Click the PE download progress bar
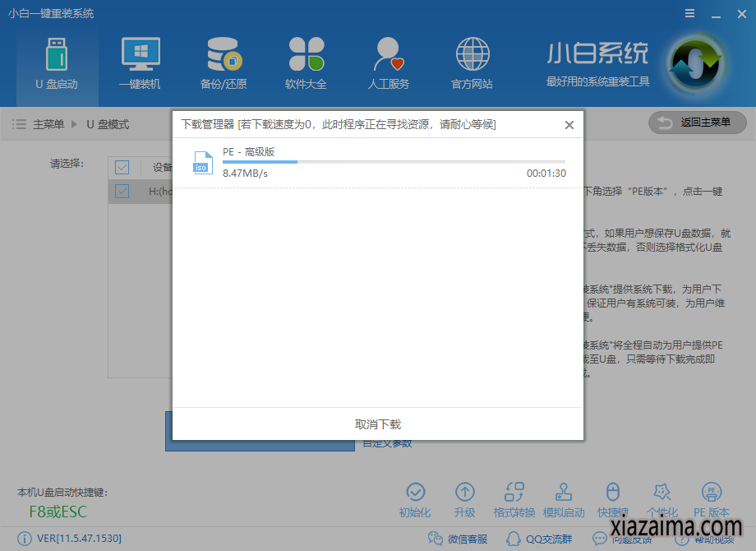Image resolution: width=756 pixels, height=551 pixels. click(x=394, y=162)
